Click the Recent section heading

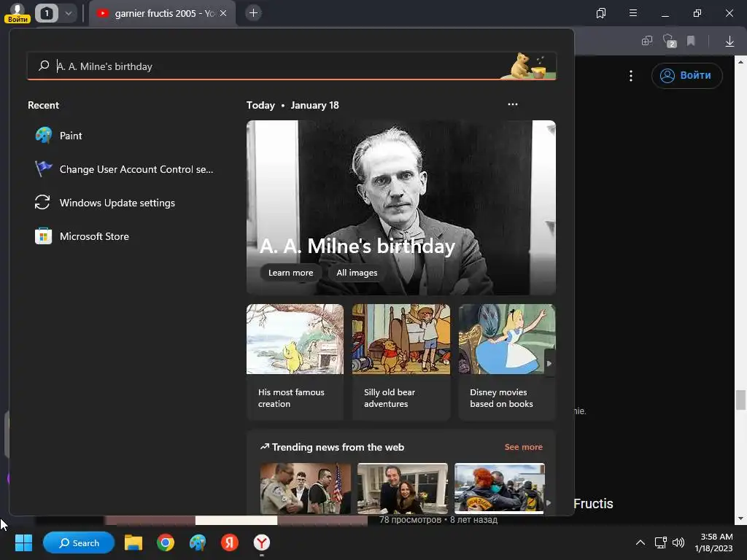43,105
